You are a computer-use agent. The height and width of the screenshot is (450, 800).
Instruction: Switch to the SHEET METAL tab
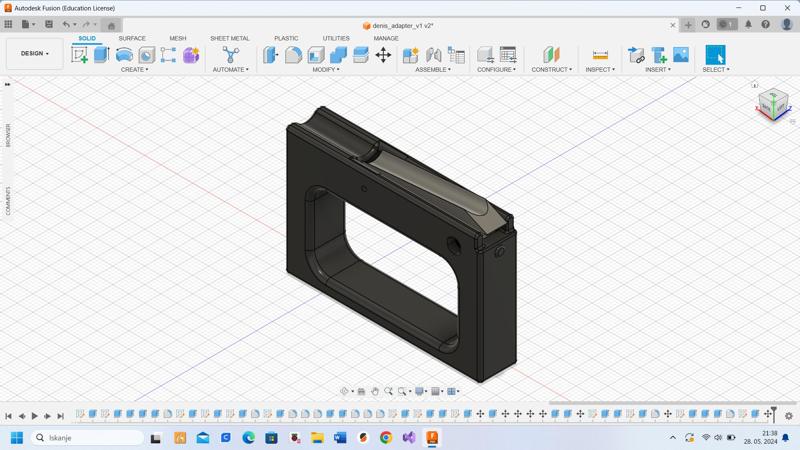pos(229,39)
